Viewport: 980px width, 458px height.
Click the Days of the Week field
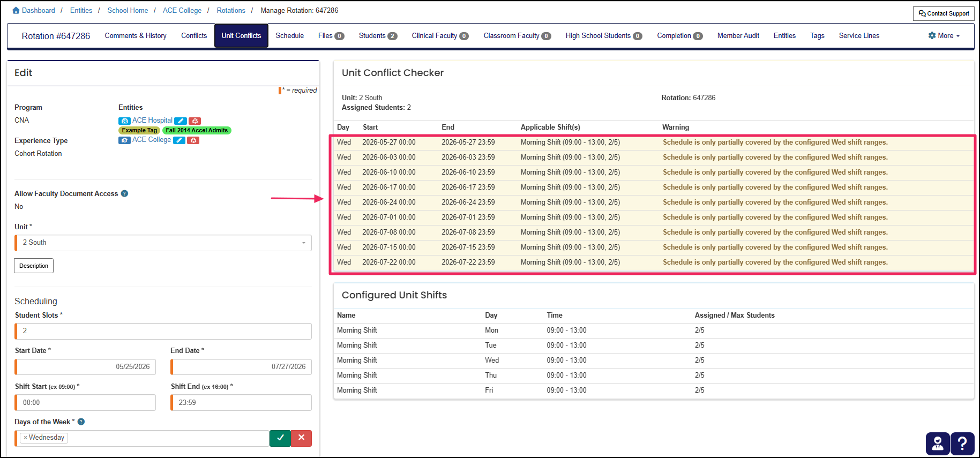[142, 438]
